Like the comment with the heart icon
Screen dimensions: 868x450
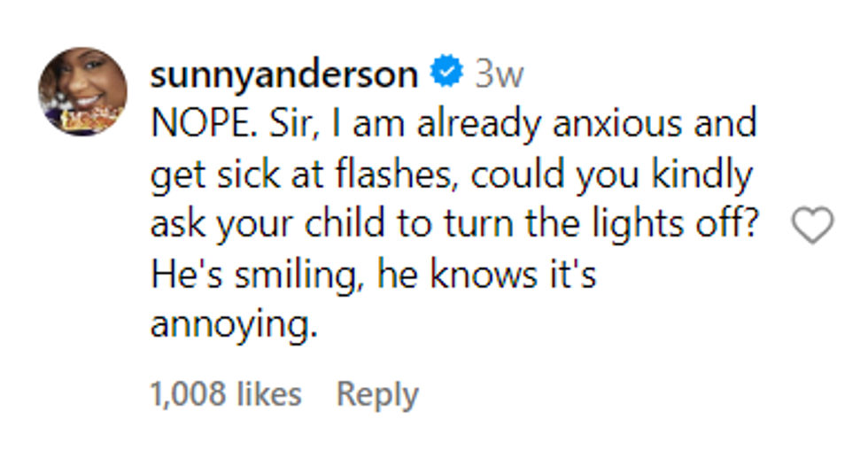pyautogui.click(x=811, y=225)
